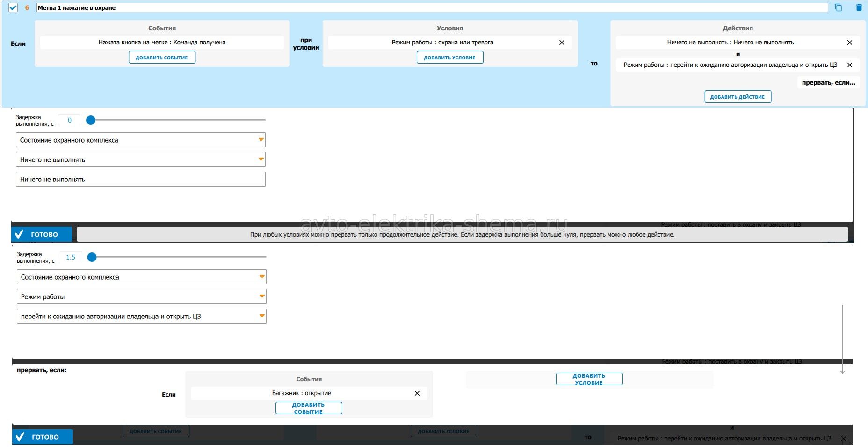Toggle the rule 6 enabled checkbox
The image size is (868, 447).
pyautogui.click(x=13, y=7)
